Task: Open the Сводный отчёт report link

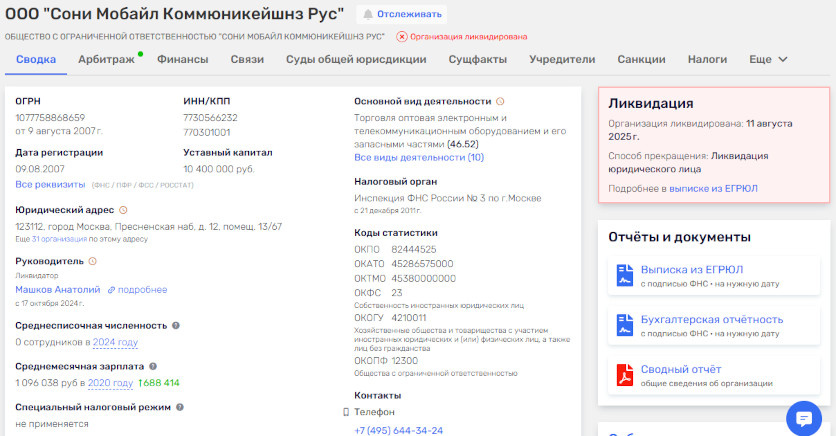Action: coord(681,369)
